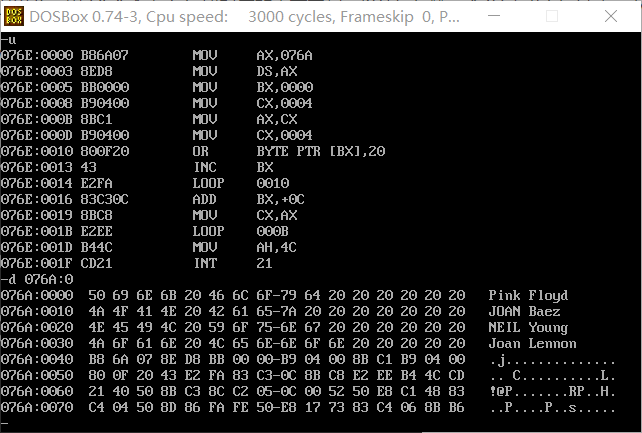
Task: Click the 'INC' mnemonic
Action: [205, 167]
